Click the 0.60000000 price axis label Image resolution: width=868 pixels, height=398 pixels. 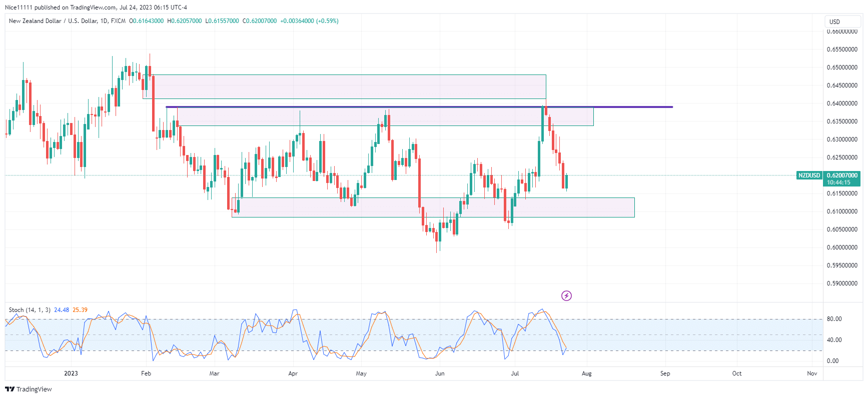[842, 247]
